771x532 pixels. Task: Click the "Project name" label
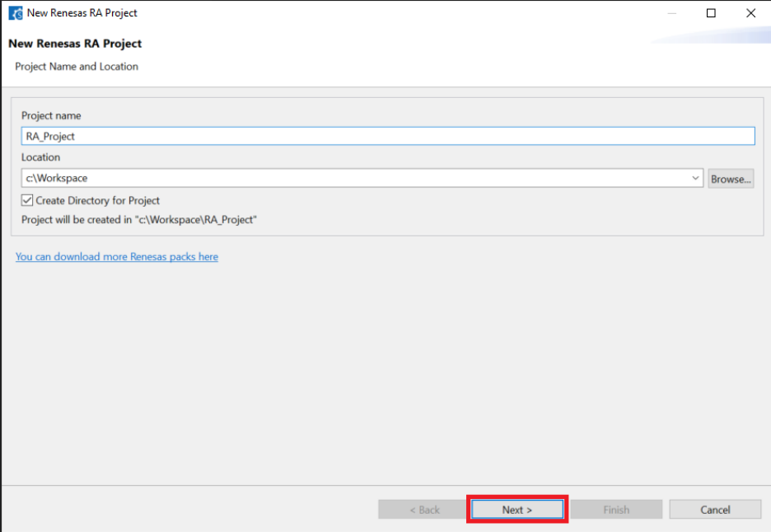tap(51, 115)
